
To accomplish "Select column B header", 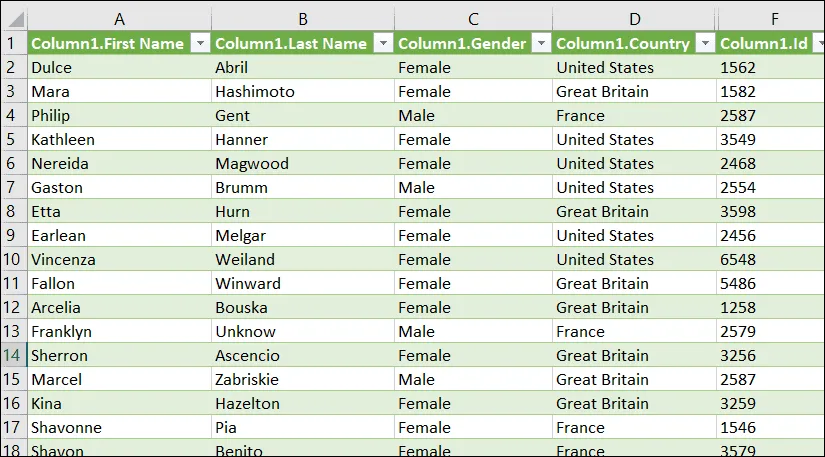I will [302, 19].
